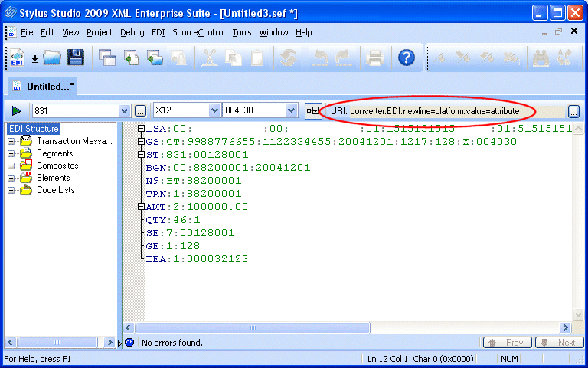Click the QTY:46:1 line
Viewport: 588px width, 368px height.
tap(173, 220)
